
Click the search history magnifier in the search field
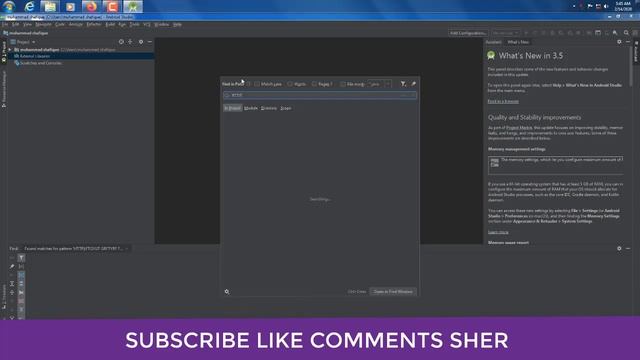click(227, 95)
